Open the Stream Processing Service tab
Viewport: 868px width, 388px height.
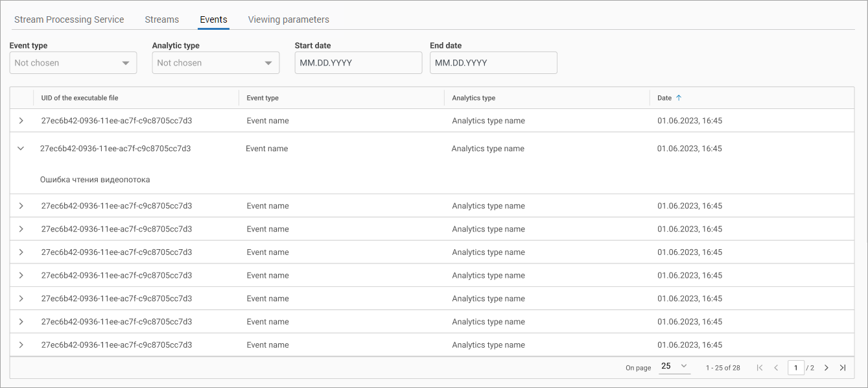(69, 19)
